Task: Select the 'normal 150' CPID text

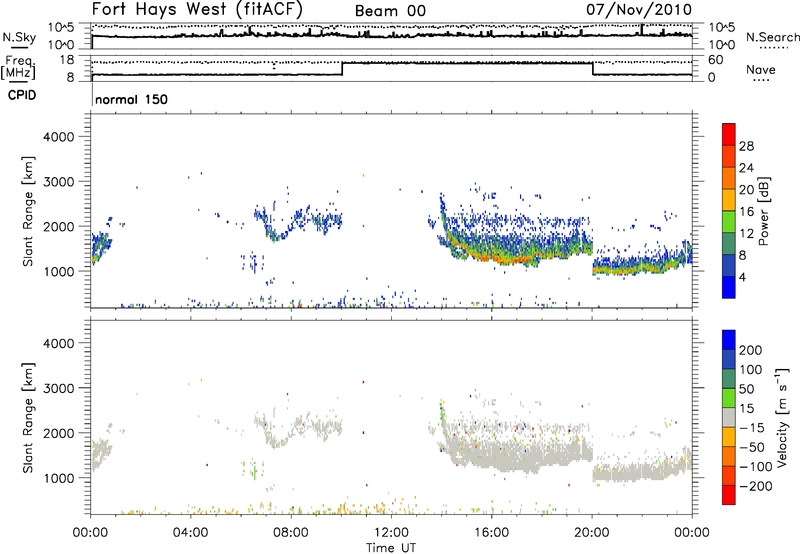Action: [x=132, y=99]
